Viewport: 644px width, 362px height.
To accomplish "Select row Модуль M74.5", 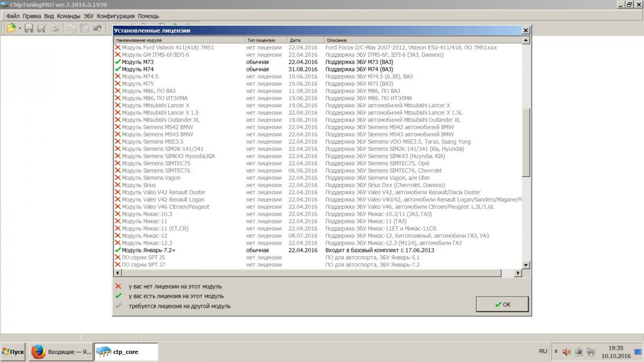I will pyautogui.click(x=318, y=76).
